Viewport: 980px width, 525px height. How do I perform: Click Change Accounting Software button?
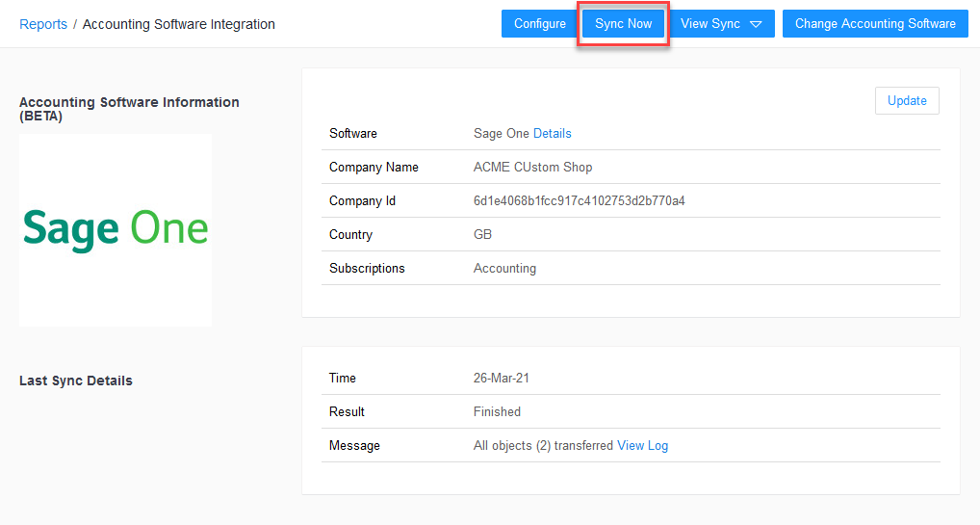coord(875,24)
